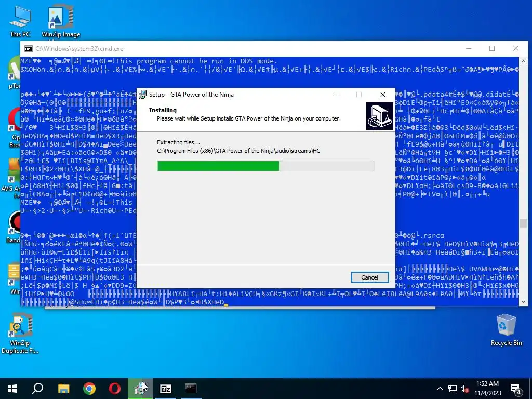Click the 'Please wait while Setup installs' message

click(x=249, y=118)
